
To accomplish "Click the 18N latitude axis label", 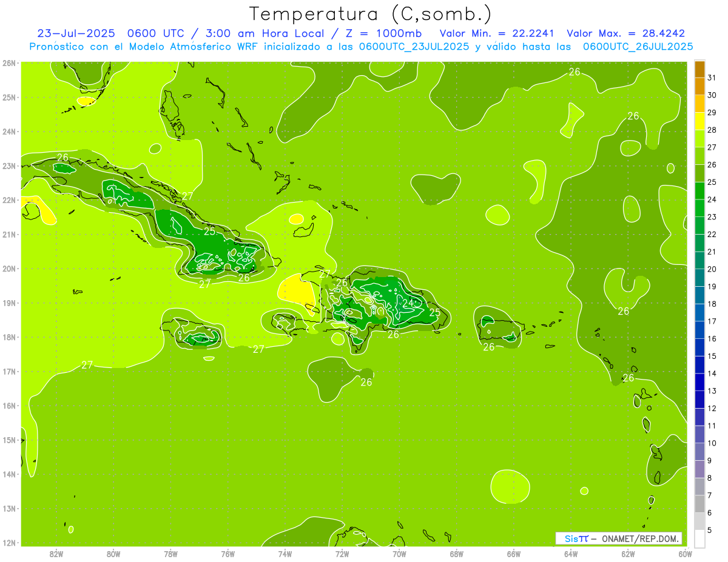I will (9, 337).
